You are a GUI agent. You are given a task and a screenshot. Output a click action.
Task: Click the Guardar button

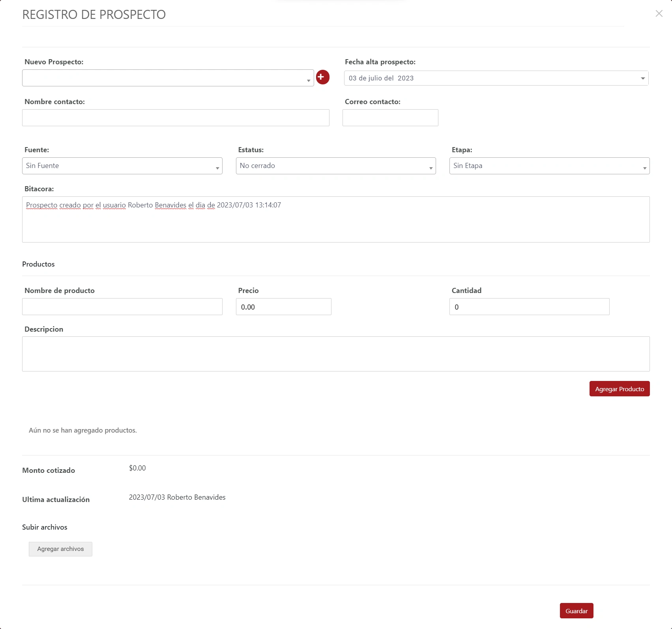576,611
